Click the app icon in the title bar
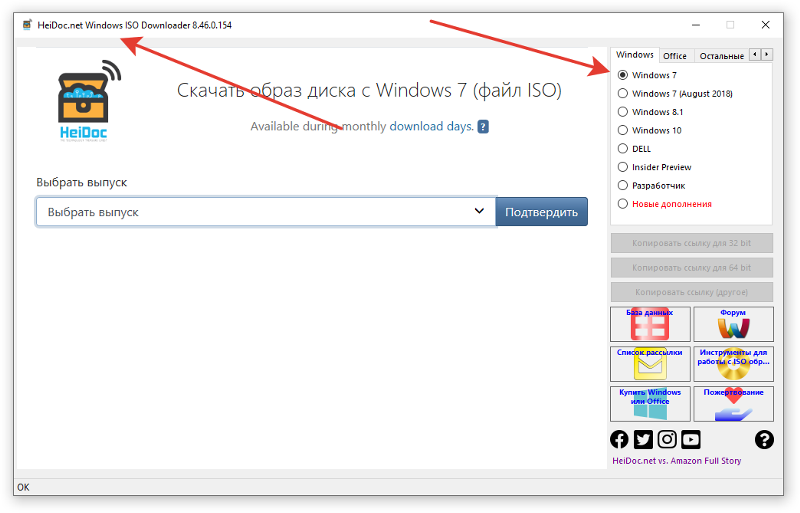Viewport: 800px width, 513px height. pyautogui.click(x=28, y=25)
